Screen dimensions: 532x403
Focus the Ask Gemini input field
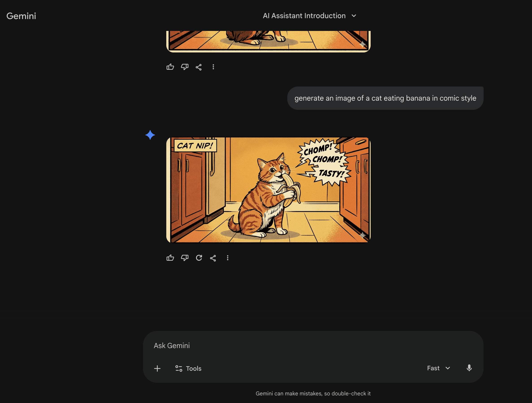point(289,345)
